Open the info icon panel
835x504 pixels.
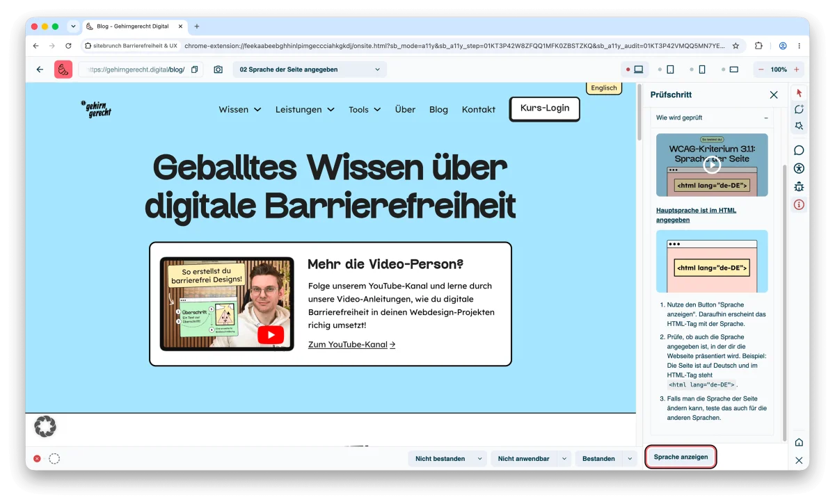coord(799,204)
